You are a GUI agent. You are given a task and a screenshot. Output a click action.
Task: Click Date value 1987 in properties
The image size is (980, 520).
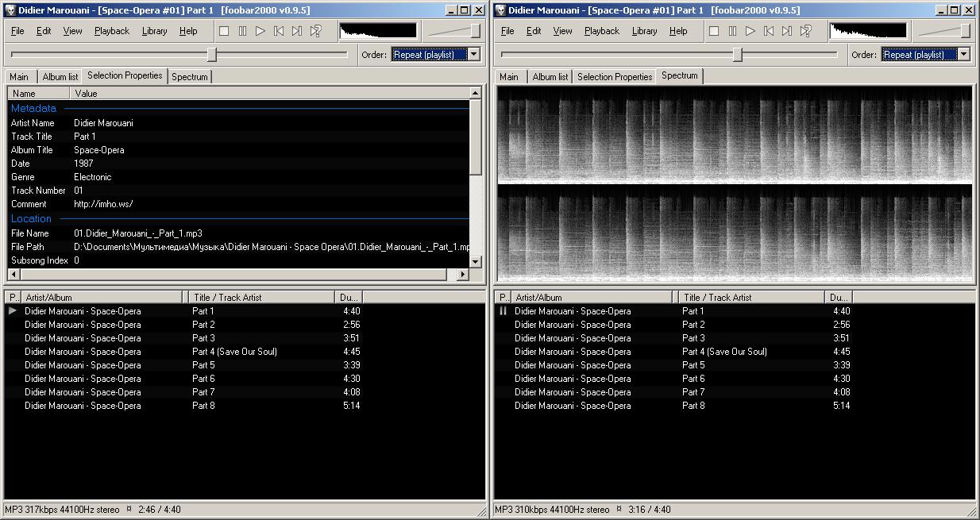(x=83, y=164)
